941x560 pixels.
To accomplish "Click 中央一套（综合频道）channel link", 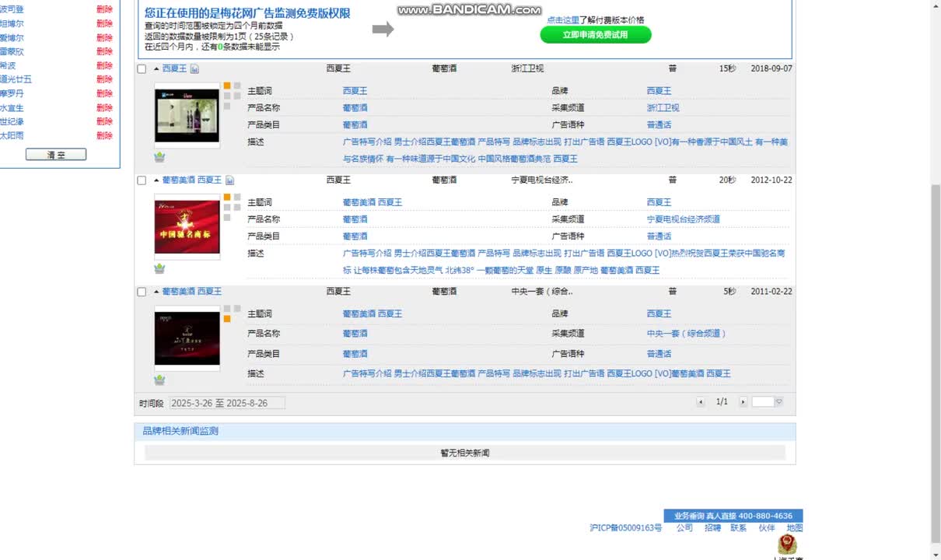I will [x=687, y=334].
